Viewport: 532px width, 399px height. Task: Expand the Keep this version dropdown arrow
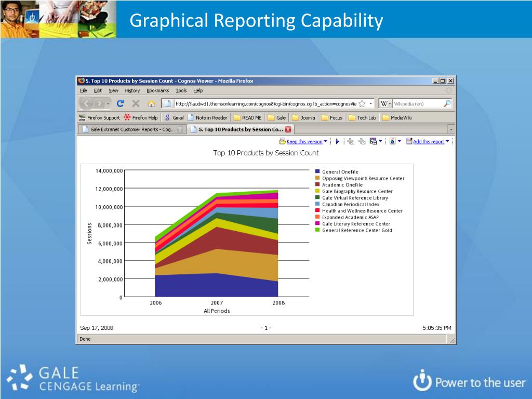click(x=325, y=141)
